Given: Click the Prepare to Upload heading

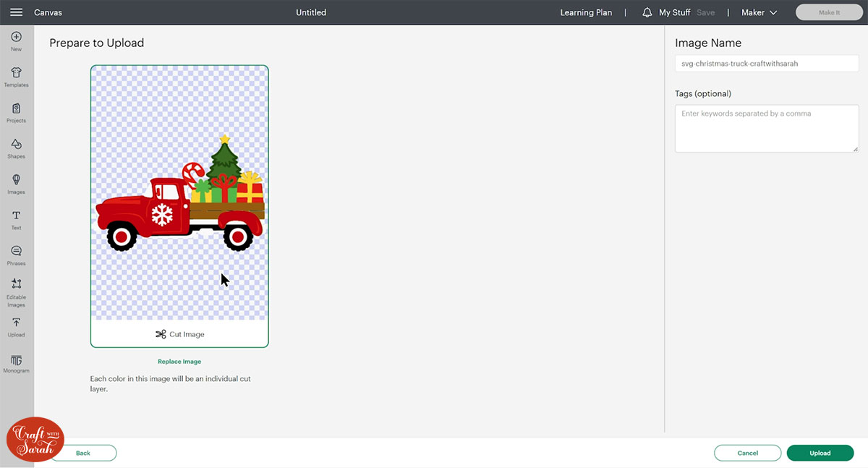Looking at the screenshot, I should (97, 43).
